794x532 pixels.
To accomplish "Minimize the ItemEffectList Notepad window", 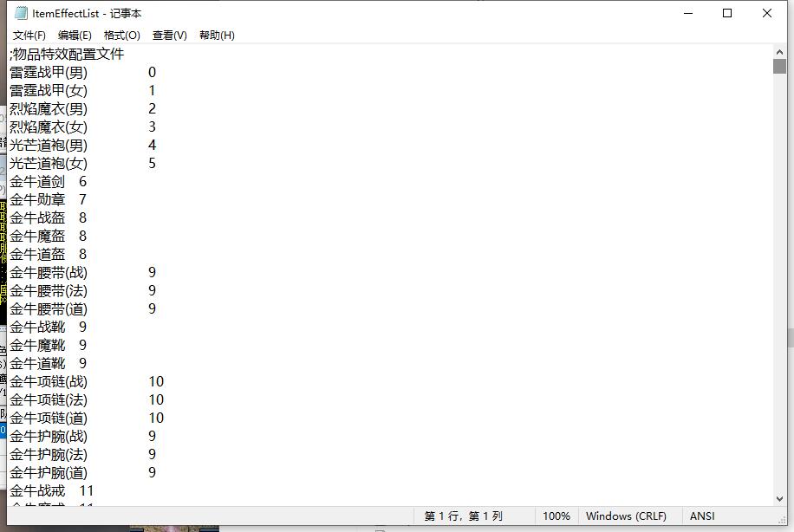I will 687,13.
